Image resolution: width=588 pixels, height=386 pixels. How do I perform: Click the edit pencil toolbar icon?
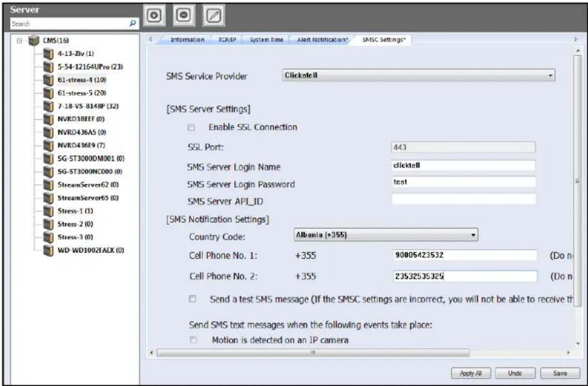point(213,16)
